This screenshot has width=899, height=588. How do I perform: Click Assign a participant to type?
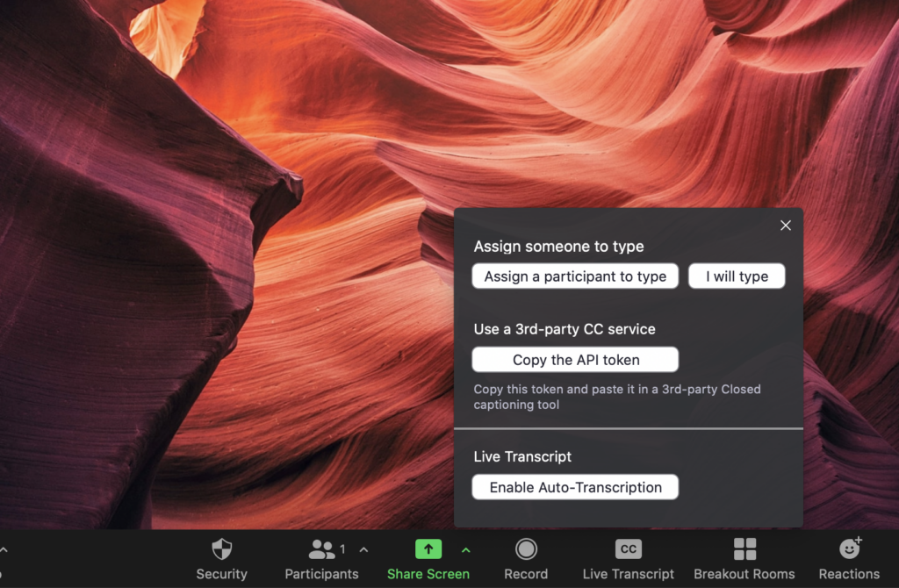(x=575, y=276)
